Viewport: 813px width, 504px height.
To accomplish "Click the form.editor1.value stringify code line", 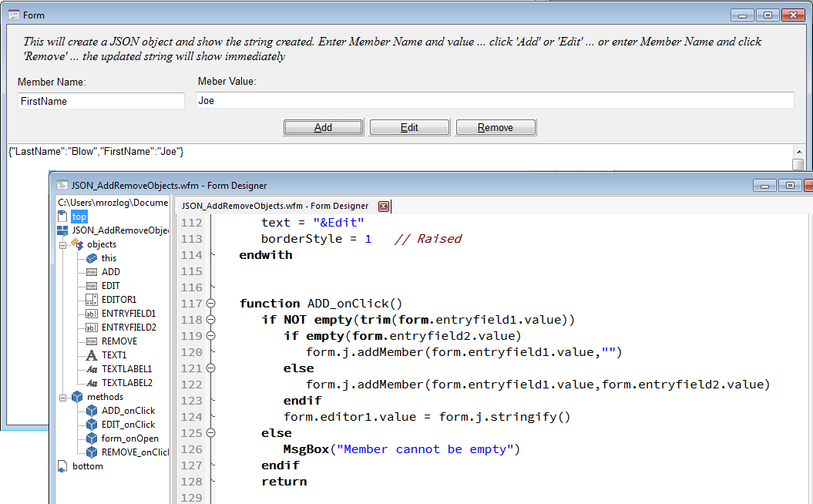I will [427, 417].
